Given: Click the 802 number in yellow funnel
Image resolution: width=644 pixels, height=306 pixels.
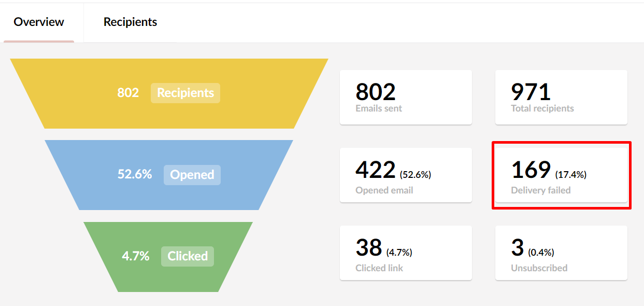Looking at the screenshot, I should (128, 93).
